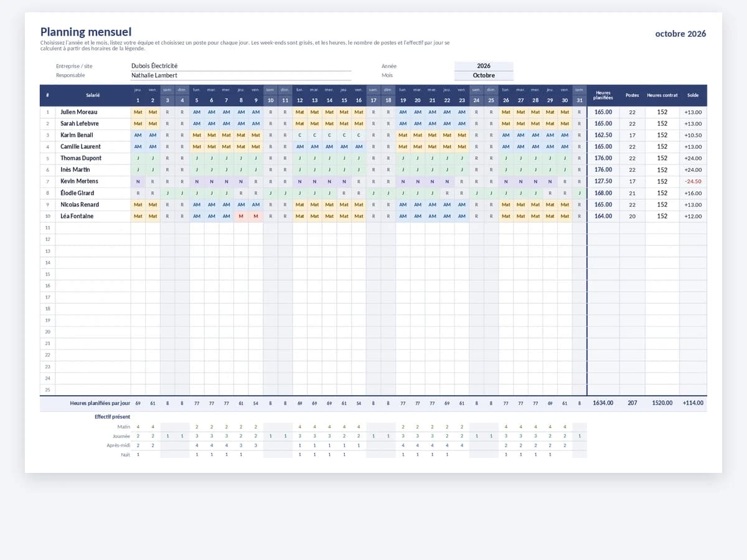The width and height of the screenshot is (747, 560).
Task: Edit the Responsable field Nathalie Lambert
Action: point(241,75)
